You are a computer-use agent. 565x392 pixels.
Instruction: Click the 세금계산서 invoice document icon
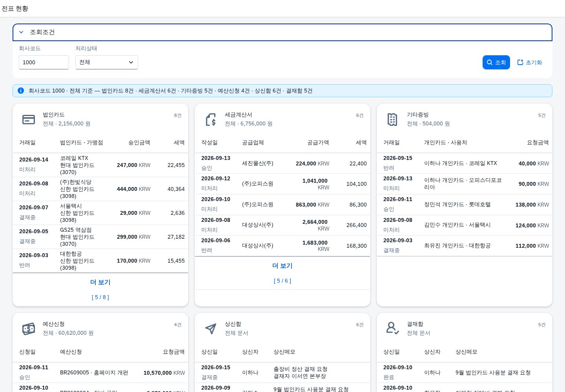pos(211,120)
